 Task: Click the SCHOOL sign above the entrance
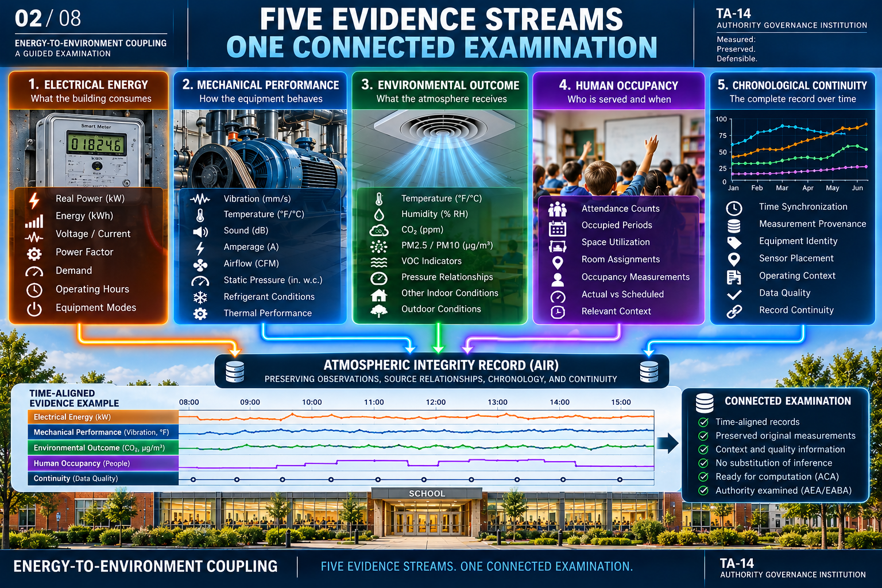pos(427,494)
